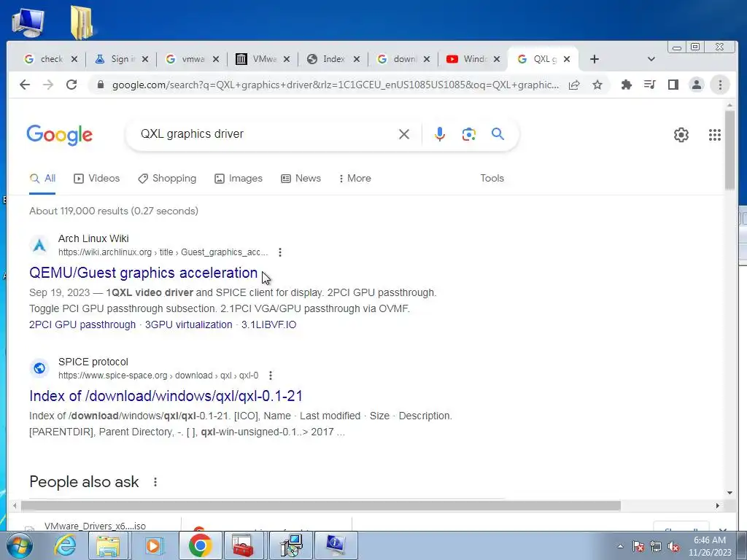Close the 'Sign in' tab
The image size is (747, 560).
click(145, 59)
